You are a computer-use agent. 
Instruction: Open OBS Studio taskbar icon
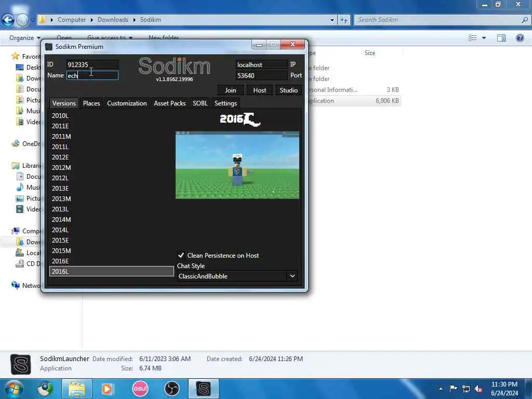coord(171,389)
